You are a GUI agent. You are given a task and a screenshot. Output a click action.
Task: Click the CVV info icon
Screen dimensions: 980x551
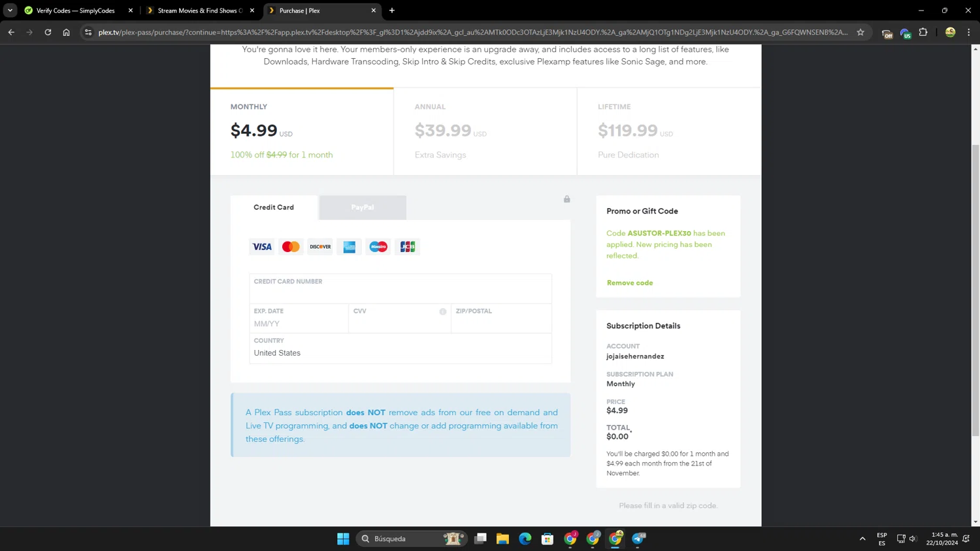[443, 311]
